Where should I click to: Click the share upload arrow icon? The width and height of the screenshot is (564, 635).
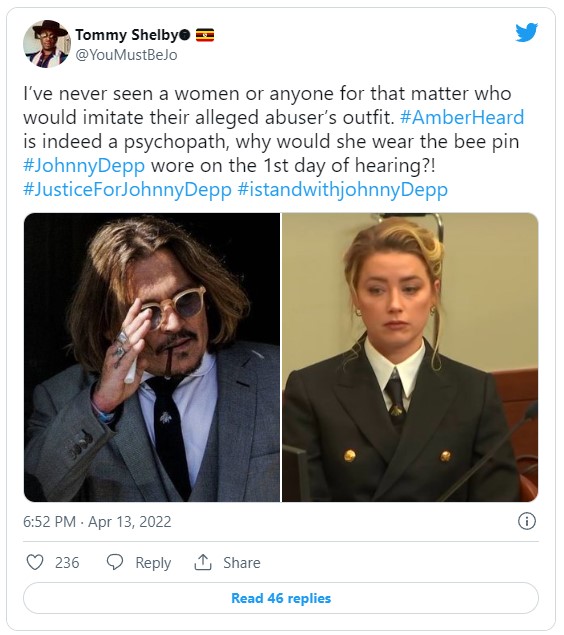pyautogui.click(x=203, y=562)
